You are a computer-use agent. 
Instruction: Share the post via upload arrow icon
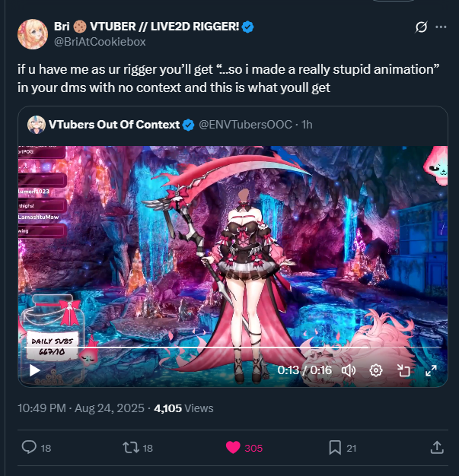tap(437, 447)
